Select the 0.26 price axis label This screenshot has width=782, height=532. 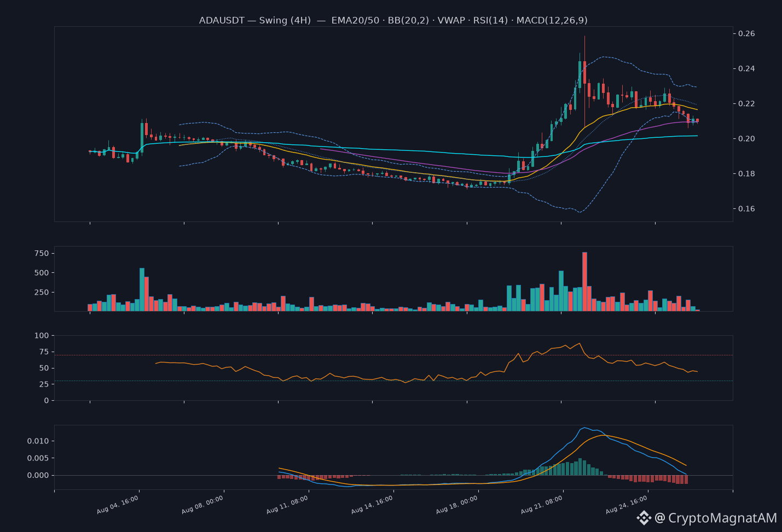(746, 34)
